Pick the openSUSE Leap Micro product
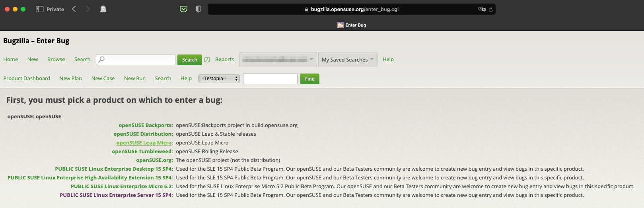Image resolution: width=644 pixels, height=208 pixels. click(x=144, y=143)
